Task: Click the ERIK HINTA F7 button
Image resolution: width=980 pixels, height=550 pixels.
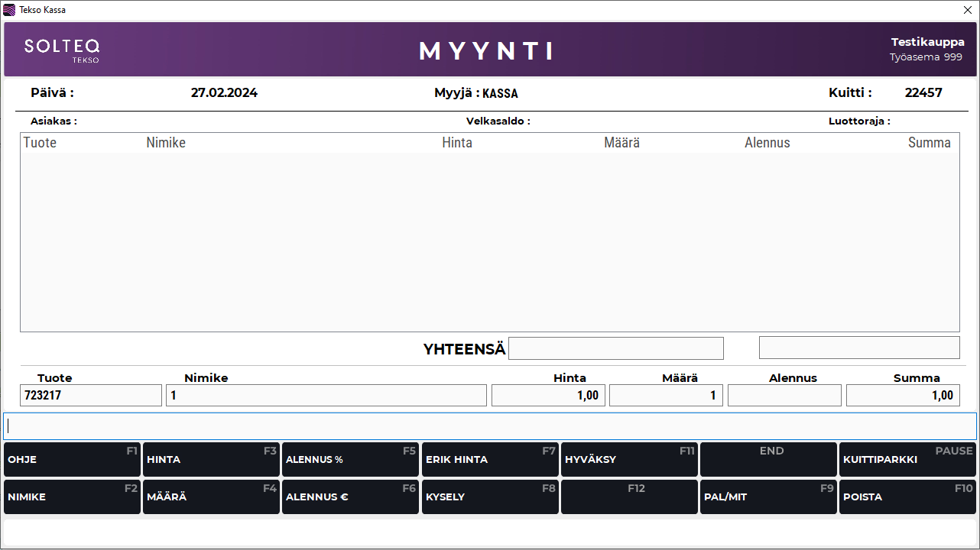Action: 489,460
